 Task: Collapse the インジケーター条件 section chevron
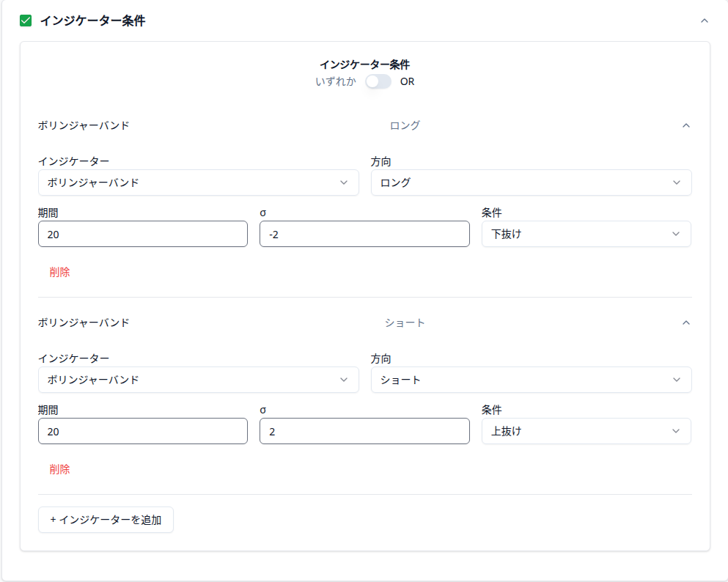click(704, 21)
